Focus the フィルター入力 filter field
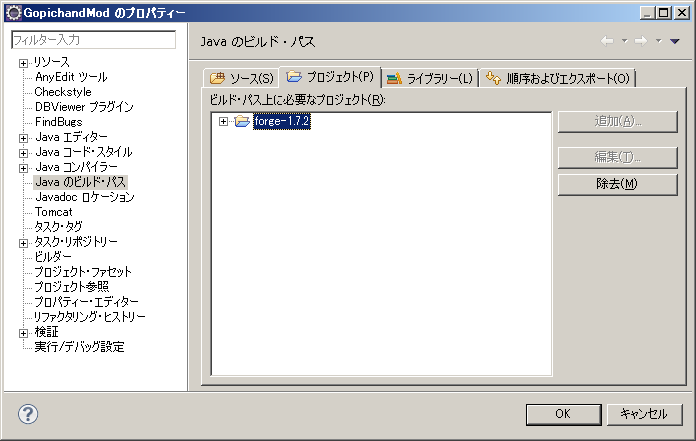Viewport: 696px width, 441px height. (93, 39)
